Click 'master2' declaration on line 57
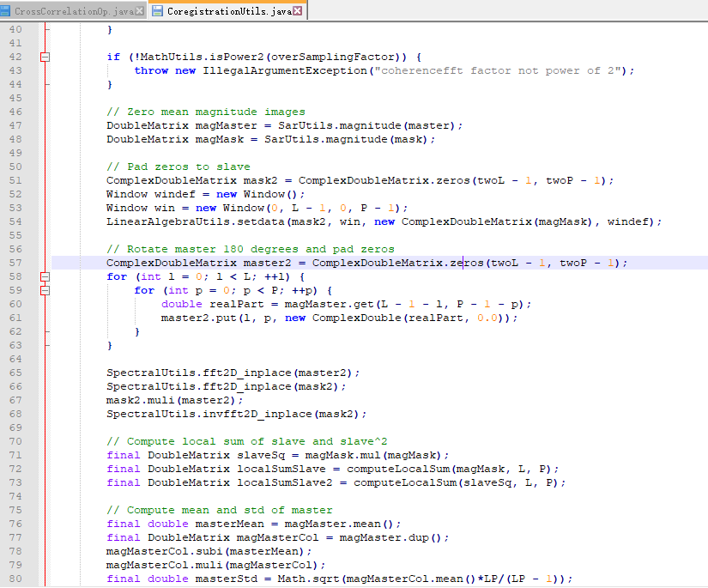 267,263
